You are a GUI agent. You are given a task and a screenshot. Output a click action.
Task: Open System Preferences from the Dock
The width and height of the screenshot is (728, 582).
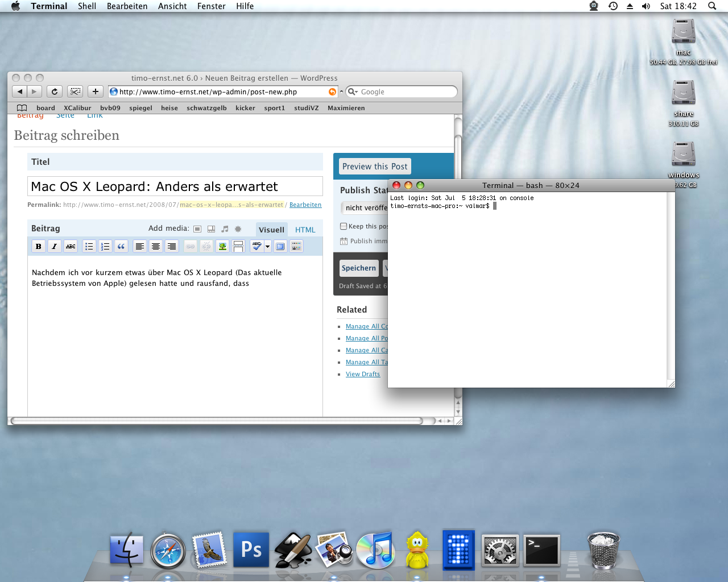500,550
